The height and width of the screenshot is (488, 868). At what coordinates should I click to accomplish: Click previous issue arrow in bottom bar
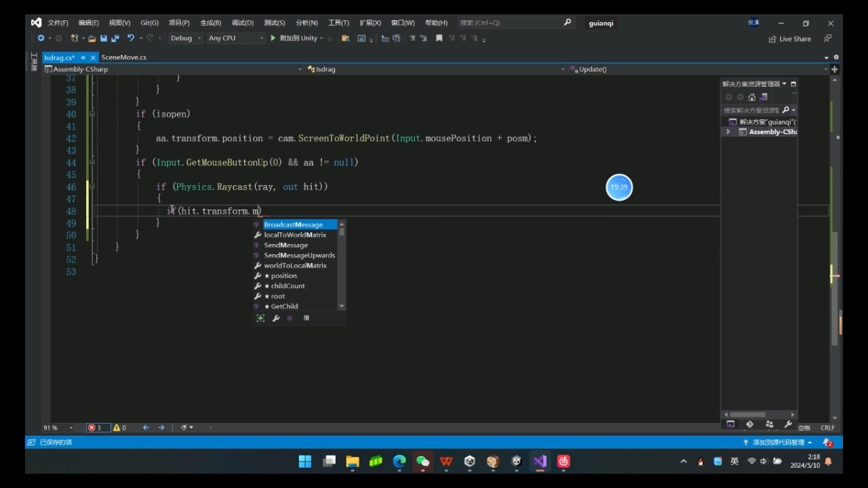click(146, 428)
